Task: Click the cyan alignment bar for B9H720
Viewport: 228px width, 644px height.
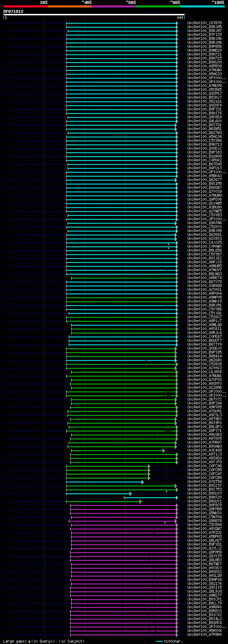Action: click(151, 498)
